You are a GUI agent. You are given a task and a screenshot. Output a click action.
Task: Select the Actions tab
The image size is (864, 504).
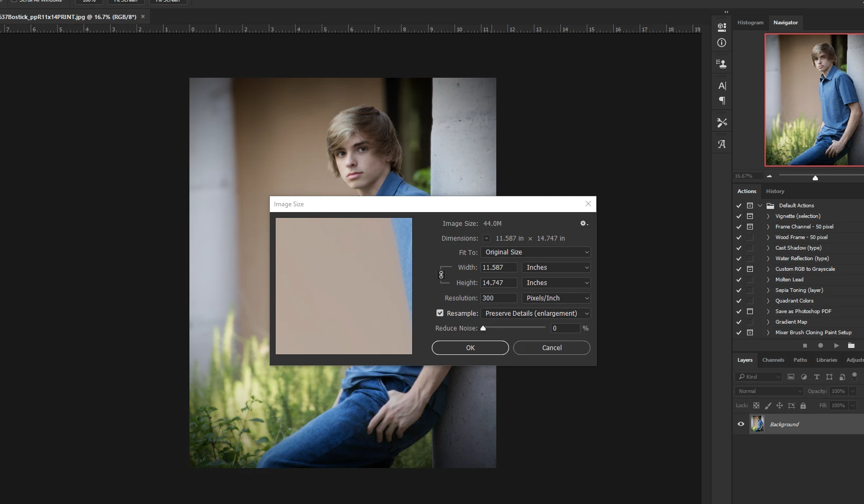pos(747,191)
